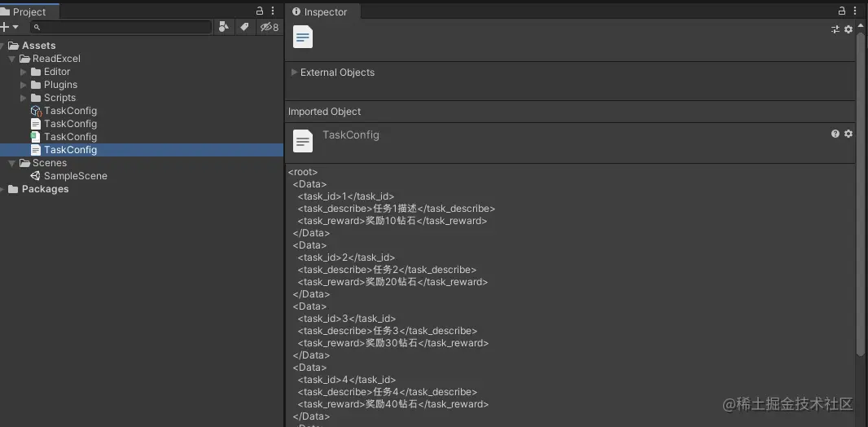Open the Project panel kebab menu
The height and width of the screenshot is (427, 868).
(x=273, y=11)
